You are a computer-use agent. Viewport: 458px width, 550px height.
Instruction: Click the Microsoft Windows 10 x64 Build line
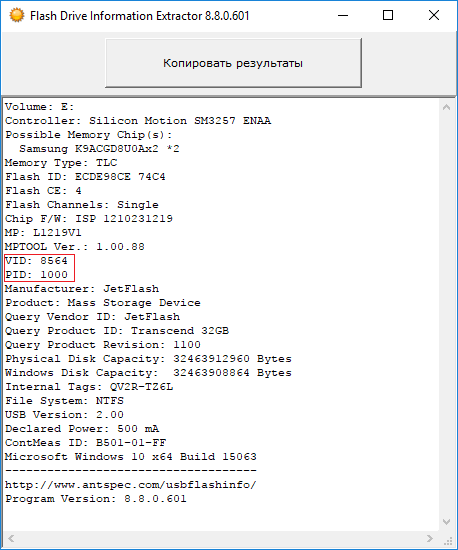coord(131,457)
